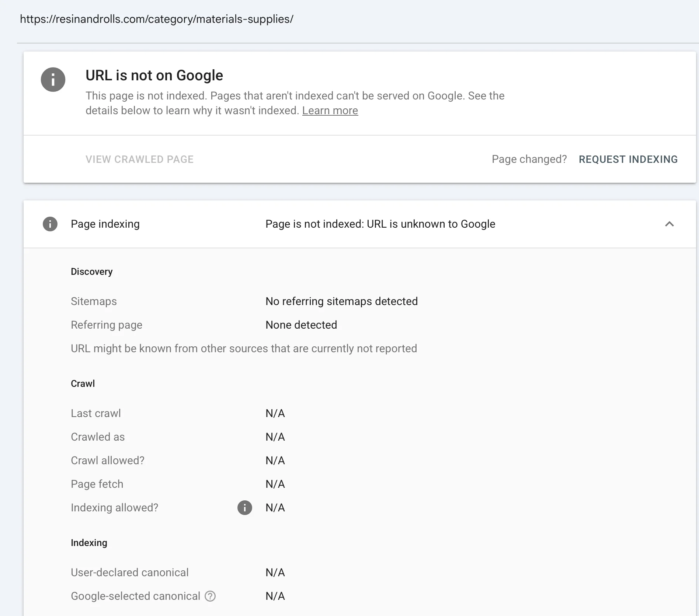The image size is (699, 616).
Task: Select the 'None detected' value
Action: [301, 325]
